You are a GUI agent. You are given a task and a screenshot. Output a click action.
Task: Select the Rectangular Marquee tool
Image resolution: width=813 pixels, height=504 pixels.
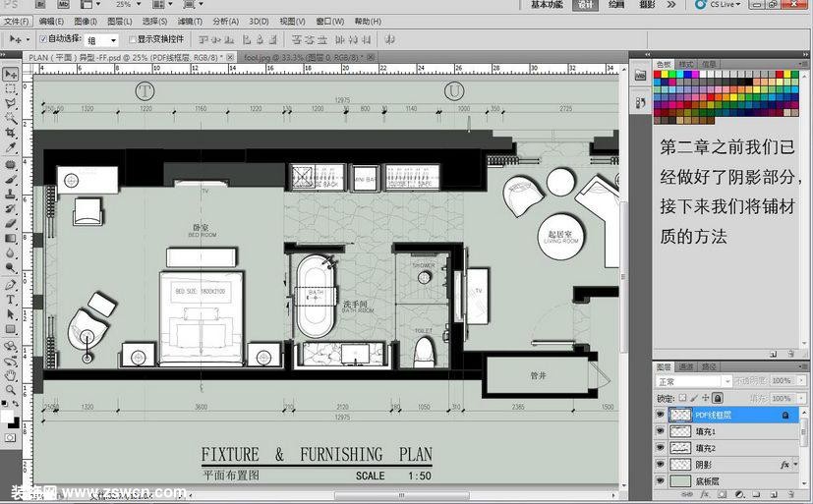click(x=11, y=89)
